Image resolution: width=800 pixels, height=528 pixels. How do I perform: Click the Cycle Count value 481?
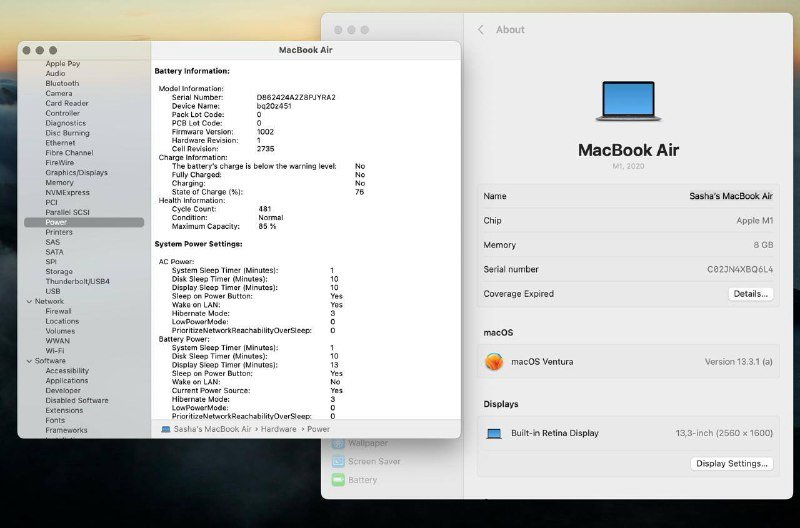pyautogui.click(x=265, y=209)
